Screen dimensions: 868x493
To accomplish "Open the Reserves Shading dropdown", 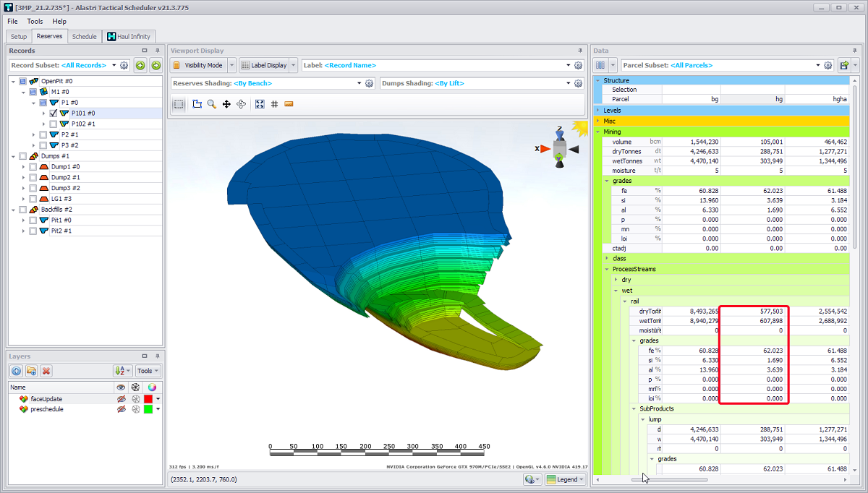I will 359,84.
